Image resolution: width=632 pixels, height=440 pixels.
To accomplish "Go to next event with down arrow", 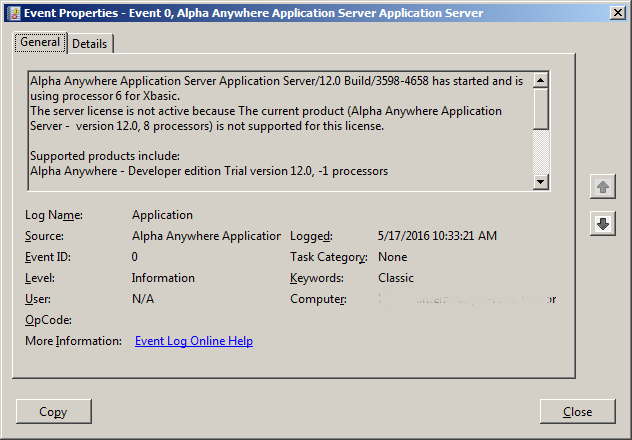I will pos(603,224).
